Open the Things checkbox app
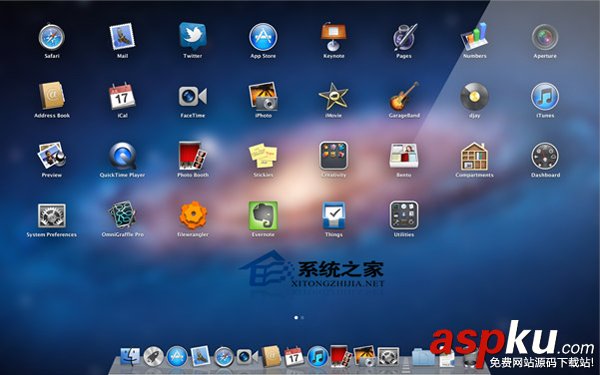The image size is (600, 375). [334, 215]
